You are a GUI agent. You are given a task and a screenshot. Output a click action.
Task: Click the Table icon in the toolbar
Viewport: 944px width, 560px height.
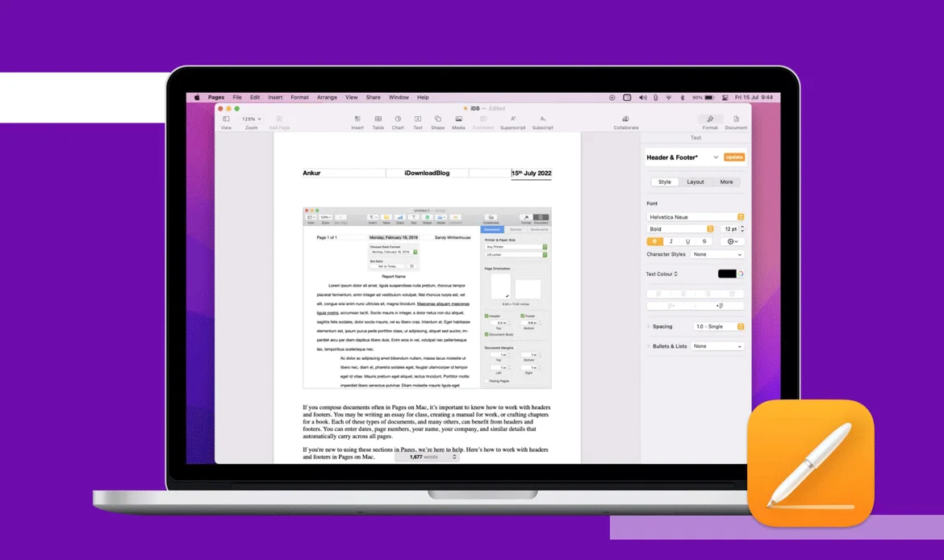(378, 119)
